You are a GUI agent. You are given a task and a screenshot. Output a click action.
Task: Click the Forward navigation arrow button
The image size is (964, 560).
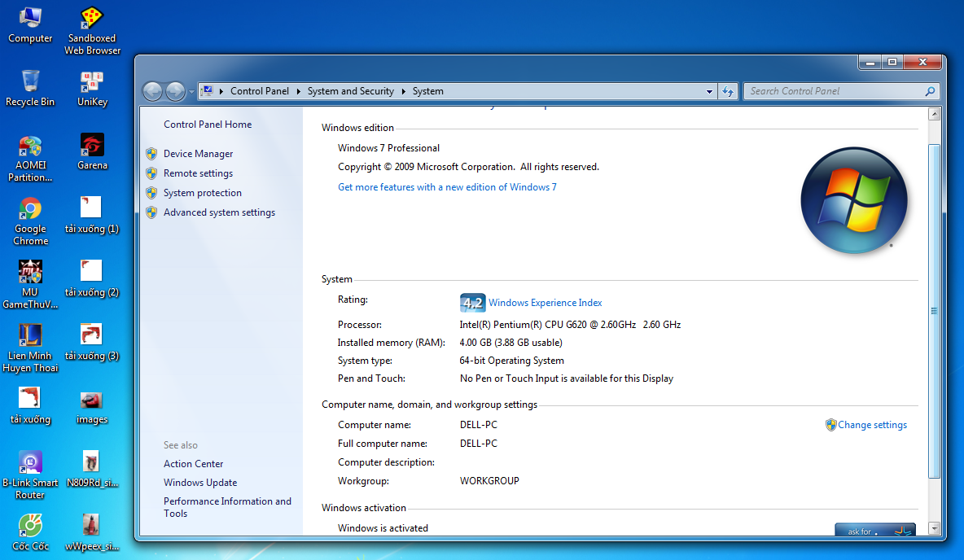coord(175,91)
